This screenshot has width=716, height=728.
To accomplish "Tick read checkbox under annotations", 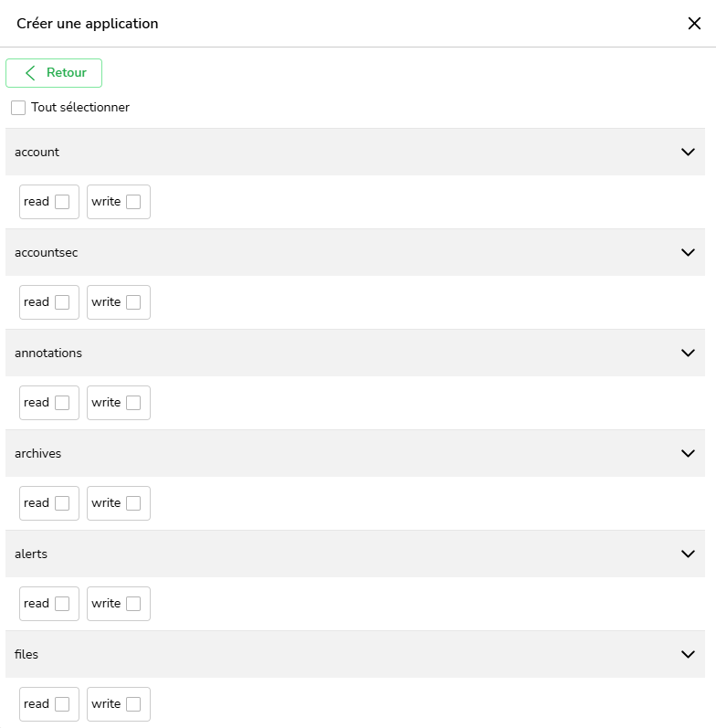I will [62, 403].
